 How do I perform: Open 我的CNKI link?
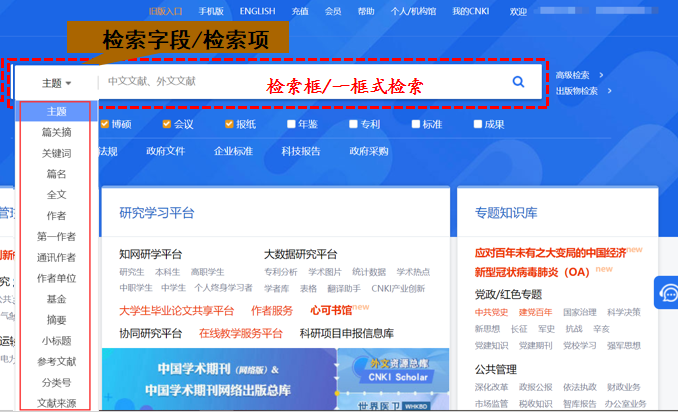[470, 11]
